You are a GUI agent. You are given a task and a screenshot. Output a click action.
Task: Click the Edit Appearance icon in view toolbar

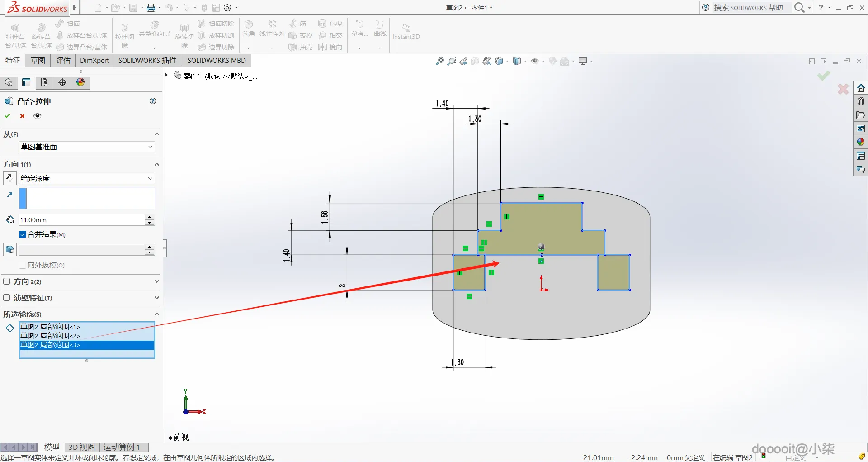[x=553, y=61]
